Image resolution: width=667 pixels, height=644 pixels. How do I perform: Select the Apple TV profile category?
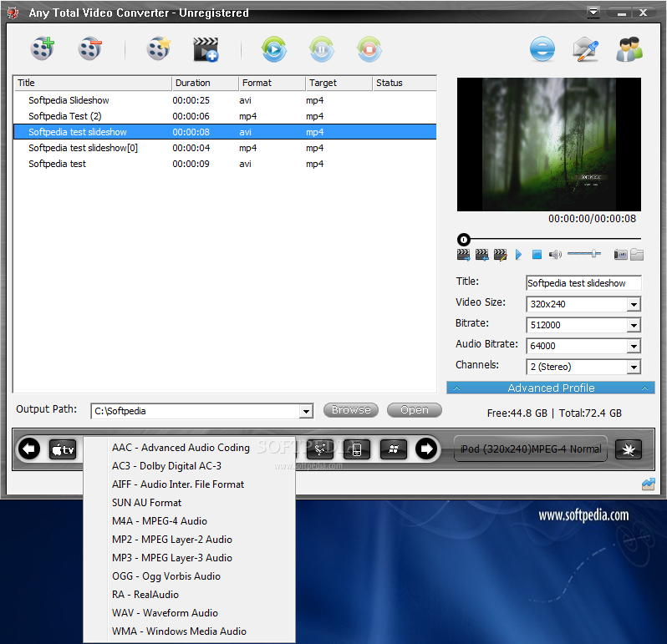63,449
